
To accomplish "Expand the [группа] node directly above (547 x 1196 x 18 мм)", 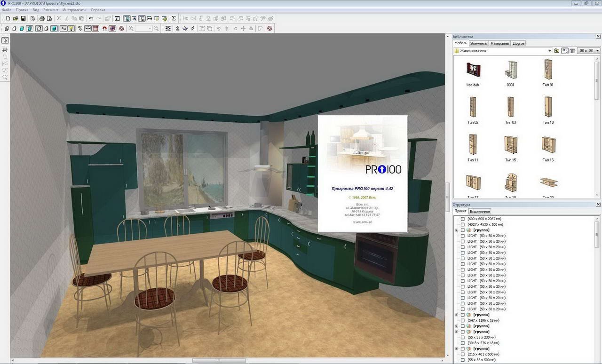I will coord(457,315).
